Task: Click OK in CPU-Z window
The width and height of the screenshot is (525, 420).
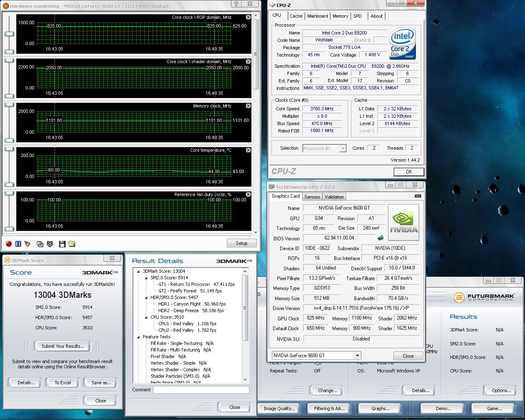Action: (x=409, y=172)
